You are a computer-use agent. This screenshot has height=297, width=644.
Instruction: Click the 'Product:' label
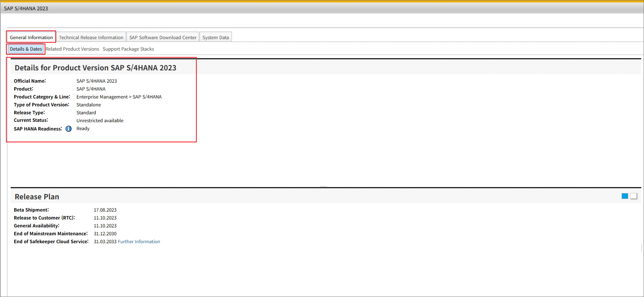(24, 89)
